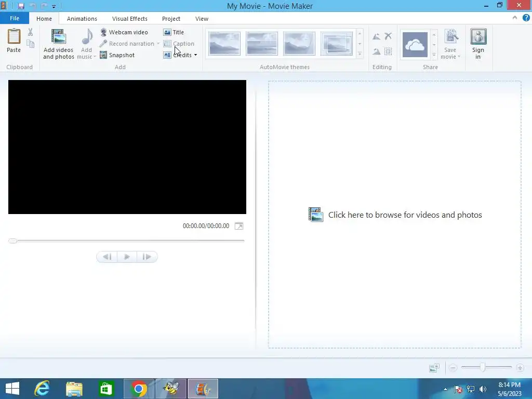Click the zoom in plus button
This screenshot has width=532, height=399.
click(x=520, y=368)
